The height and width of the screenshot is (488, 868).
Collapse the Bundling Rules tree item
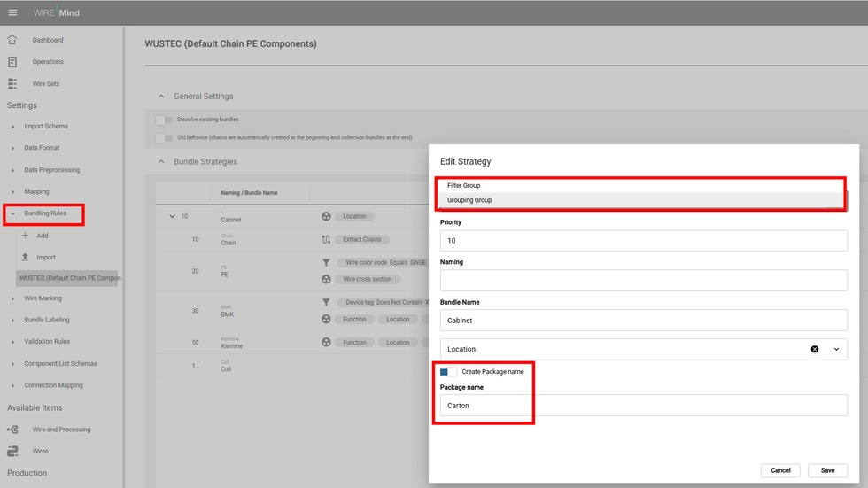tap(12, 213)
